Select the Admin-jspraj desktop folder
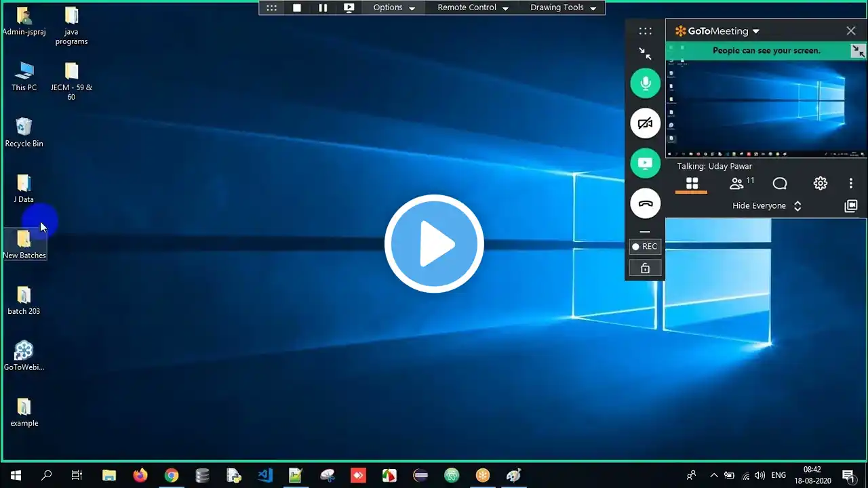868x488 pixels. (24, 22)
